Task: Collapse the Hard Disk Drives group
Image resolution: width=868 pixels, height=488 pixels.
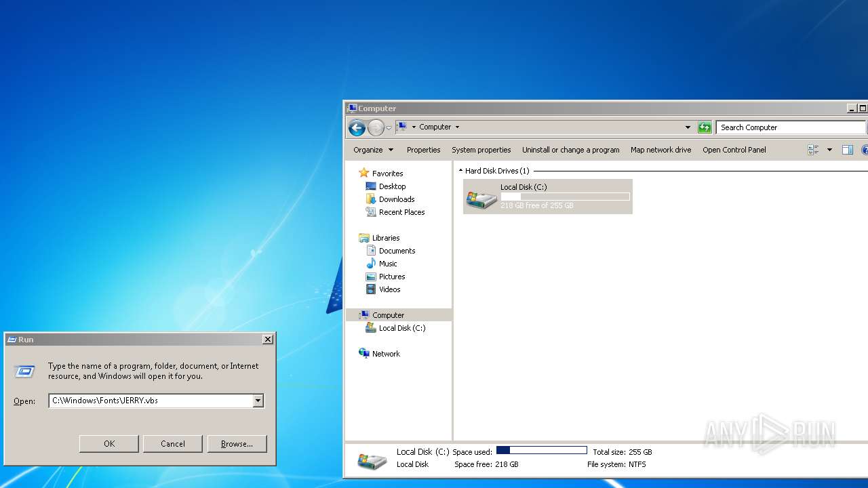Action: click(461, 171)
